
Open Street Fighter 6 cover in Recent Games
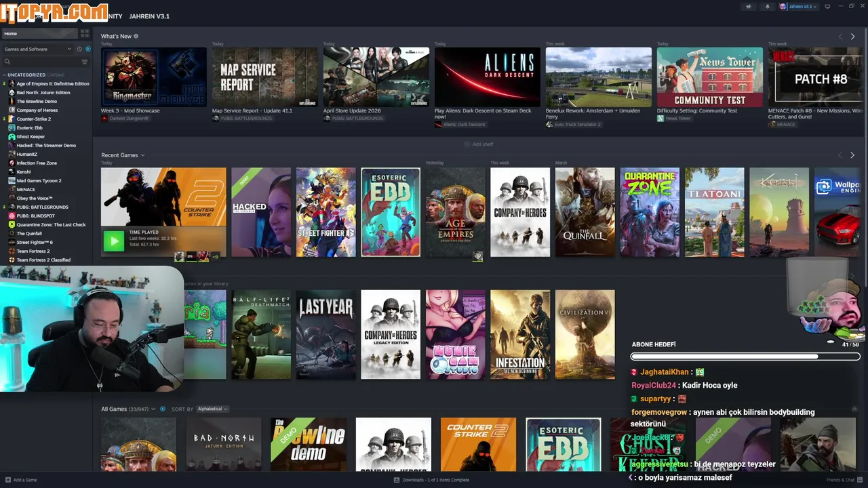[325, 212]
